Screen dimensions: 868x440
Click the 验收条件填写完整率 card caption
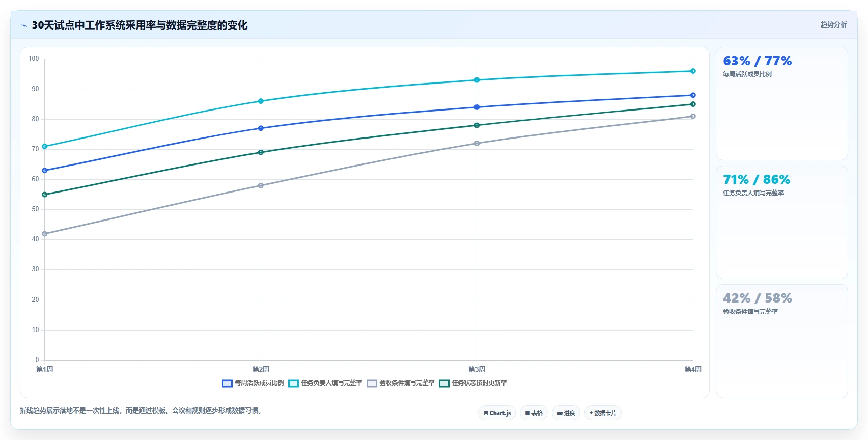coord(750,312)
